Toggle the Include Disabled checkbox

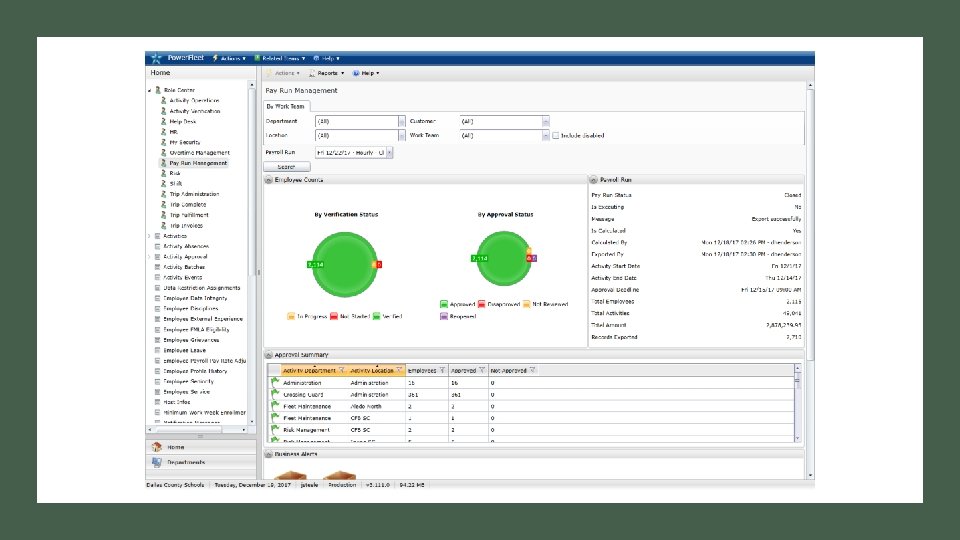coord(555,135)
